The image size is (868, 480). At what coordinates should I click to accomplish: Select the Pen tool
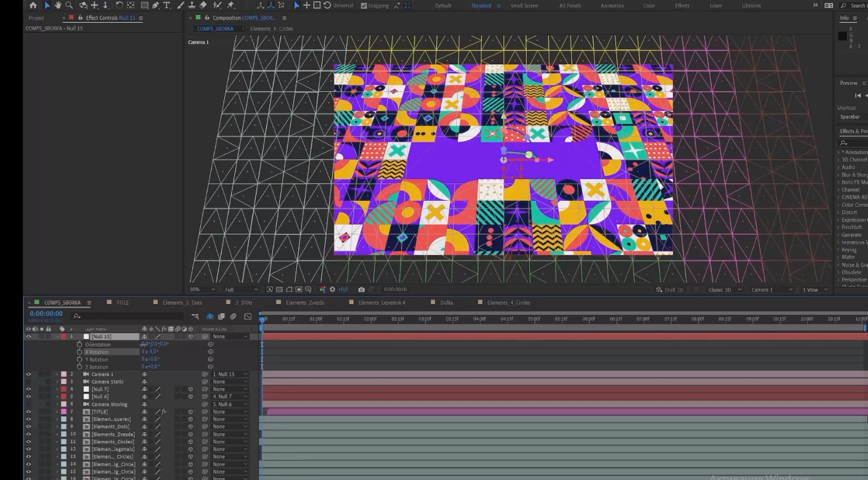pos(156,5)
